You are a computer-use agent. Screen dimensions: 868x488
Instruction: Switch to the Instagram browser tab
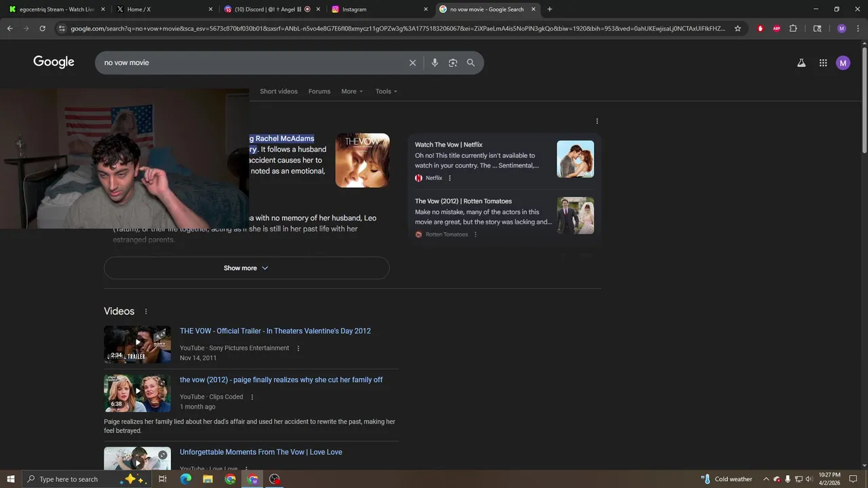click(378, 9)
